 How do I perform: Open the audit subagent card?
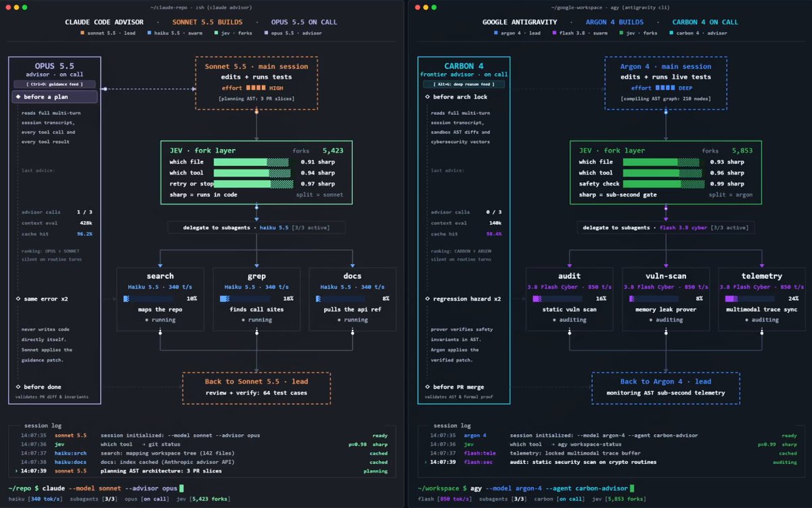(x=570, y=299)
